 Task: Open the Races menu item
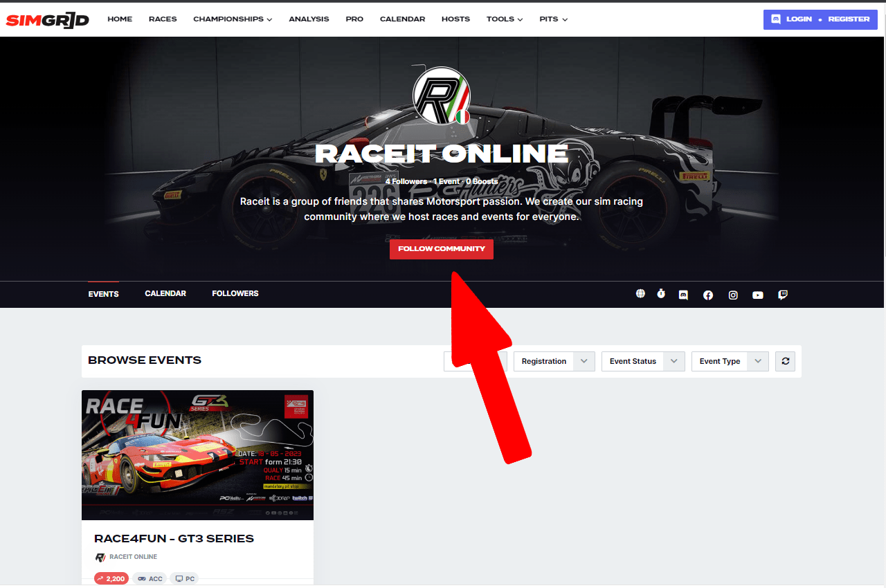[163, 19]
